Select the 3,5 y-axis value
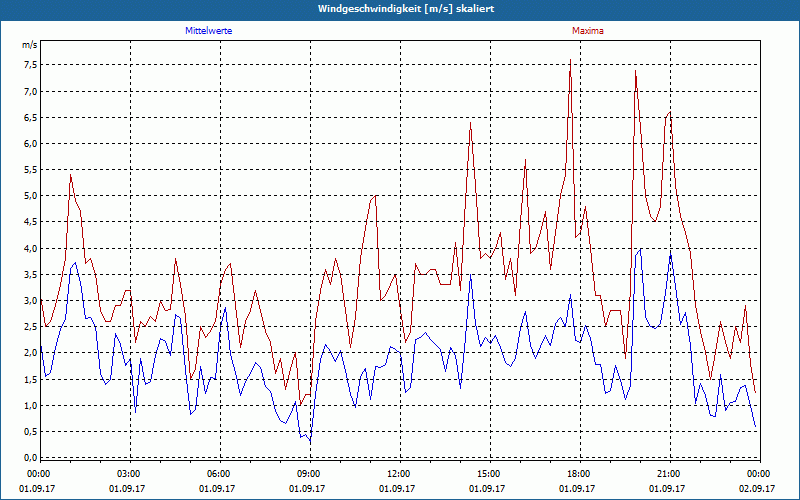 pyautogui.click(x=30, y=274)
